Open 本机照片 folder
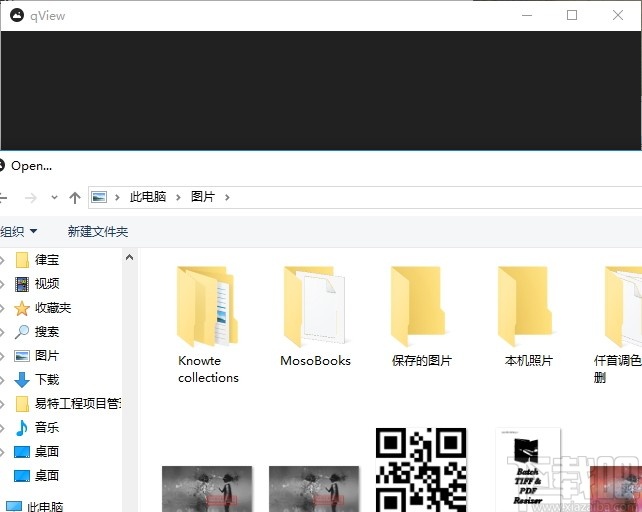The height and width of the screenshot is (512, 642). pos(529,316)
